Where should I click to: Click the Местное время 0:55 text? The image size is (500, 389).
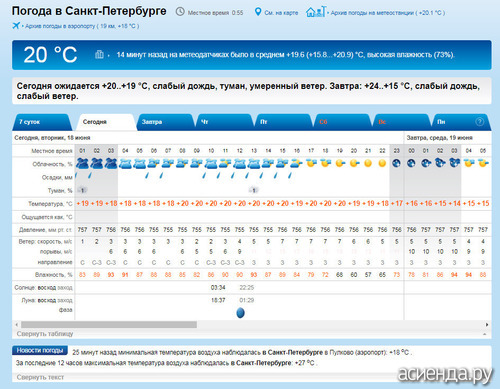coord(215,13)
